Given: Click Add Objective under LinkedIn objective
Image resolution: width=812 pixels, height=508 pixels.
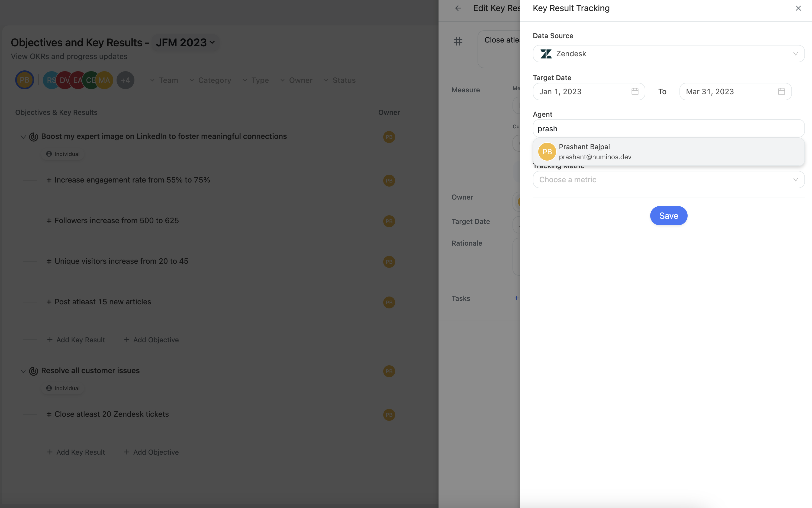Looking at the screenshot, I should point(151,340).
